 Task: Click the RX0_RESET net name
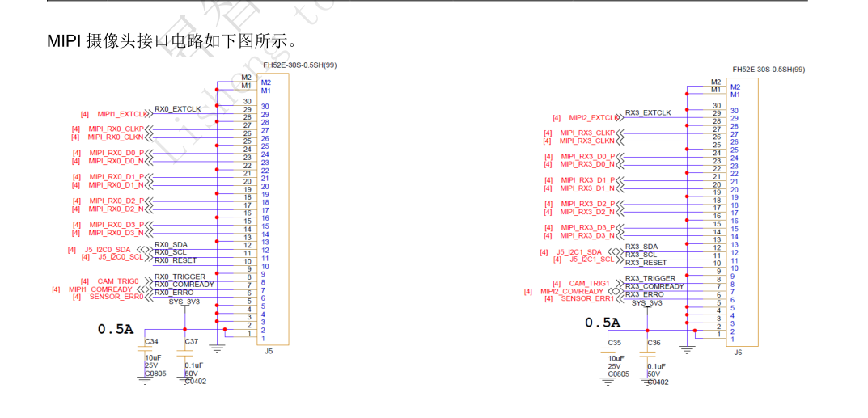click(x=176, y=260)
